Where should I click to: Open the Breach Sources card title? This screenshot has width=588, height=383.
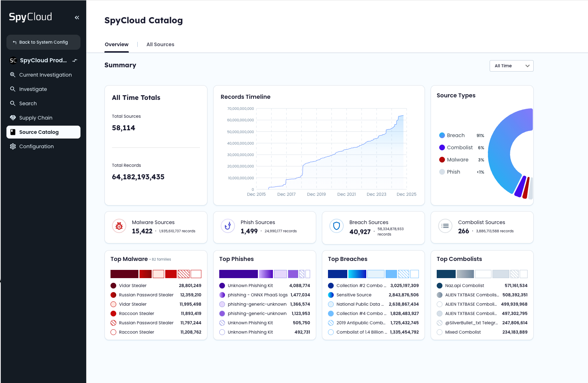point(369,222)
